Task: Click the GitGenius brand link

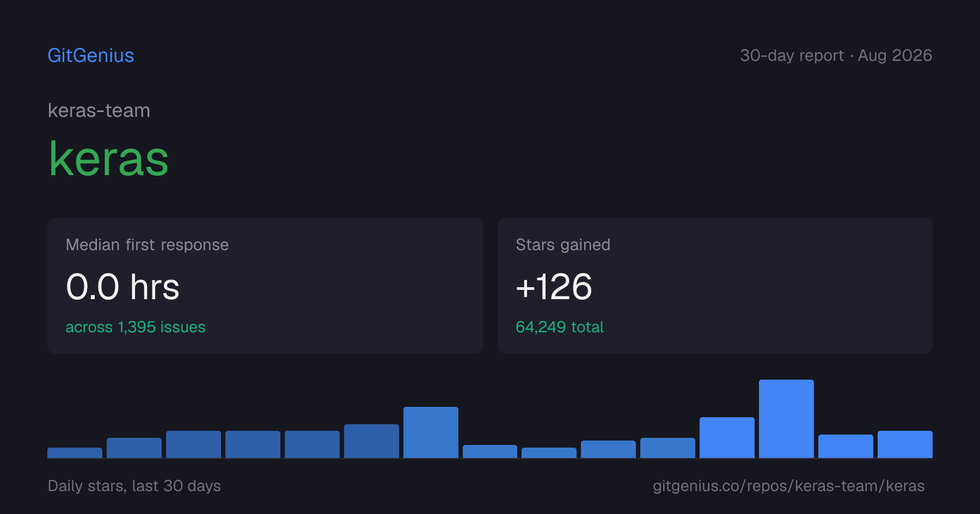Action: (x=91, y=55)
